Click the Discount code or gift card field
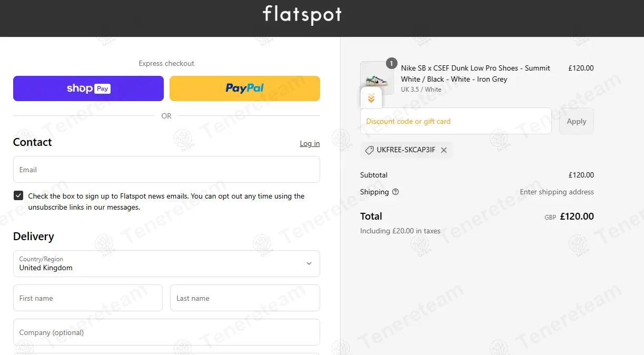 click(x=455, y=121)
